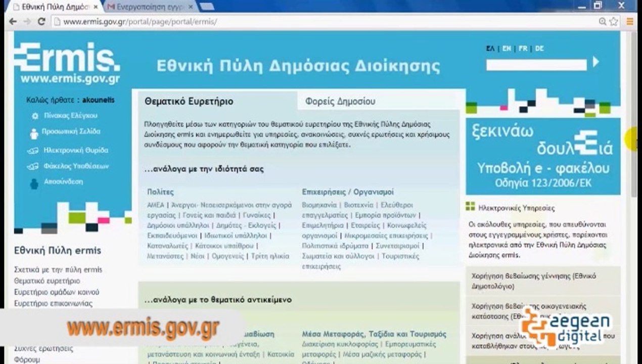The image size is (642, 364).
Task: Open Ευρετήριο επικοινωνίας link
Action: pos(53,303)
